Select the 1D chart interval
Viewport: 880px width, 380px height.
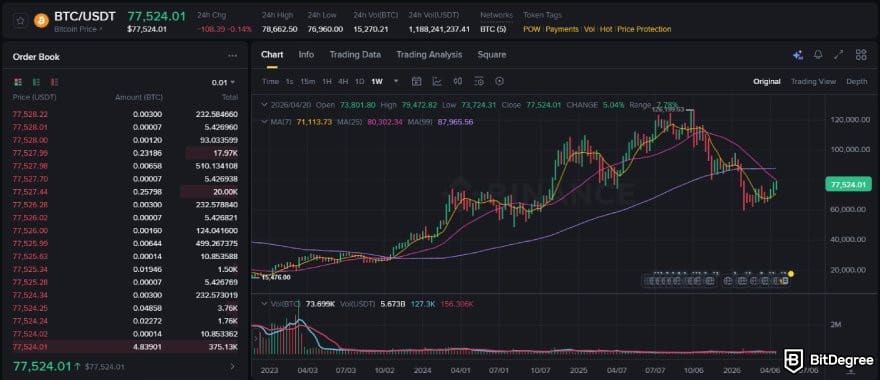coord(360,81)
